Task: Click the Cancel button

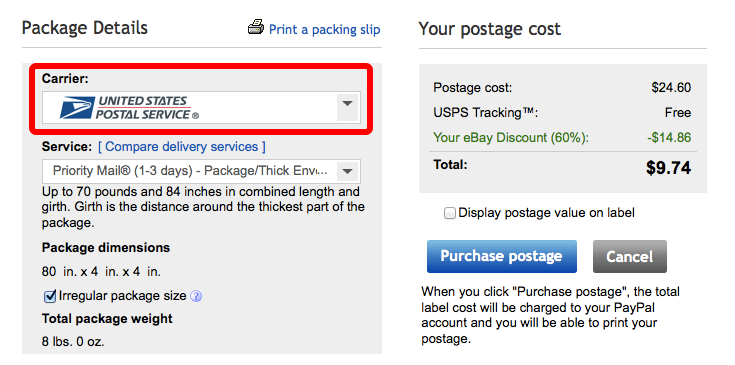Action: (x=630, y=256)
